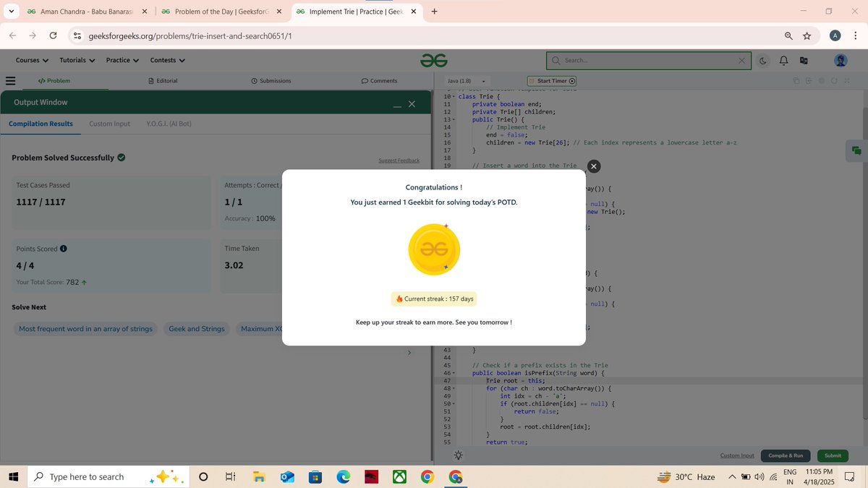Open a new browser tab

click(434, 12)
